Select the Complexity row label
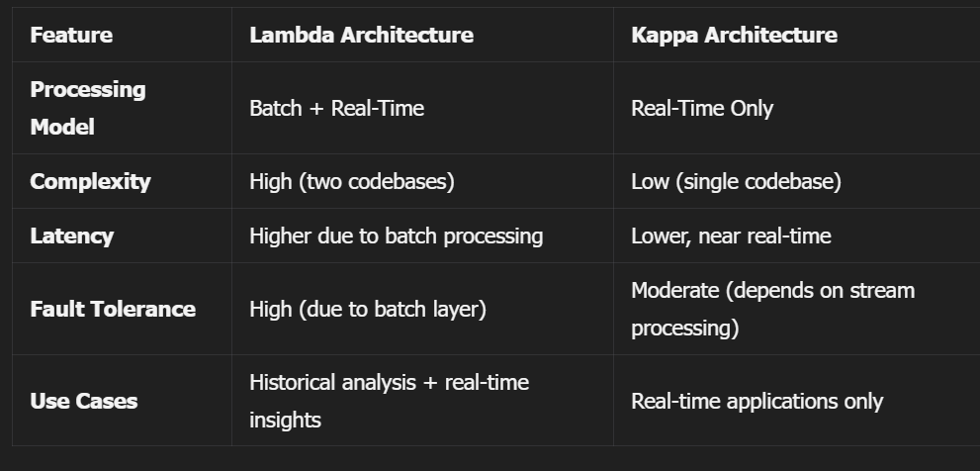 tap(91, 181)
